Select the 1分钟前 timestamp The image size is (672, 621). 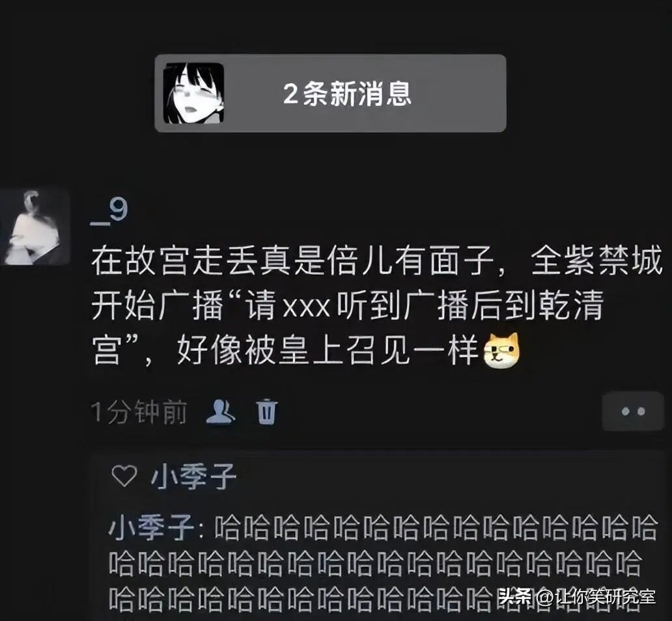(139, 412)
